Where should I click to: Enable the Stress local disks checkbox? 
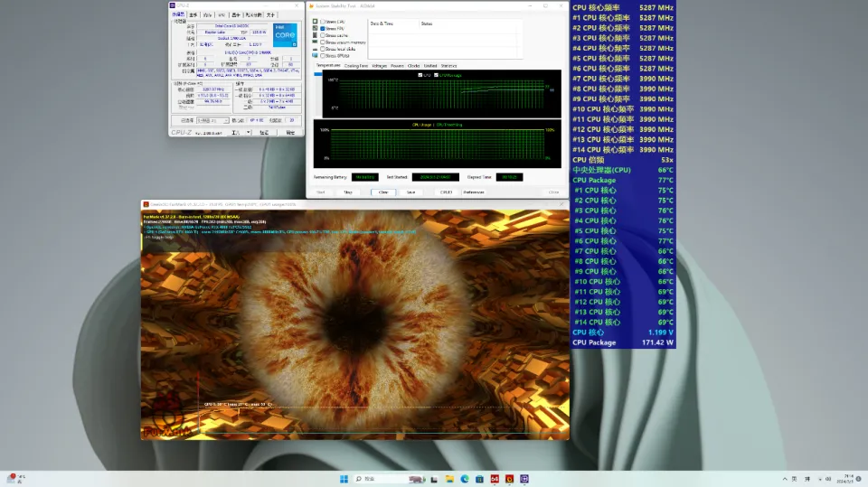coord(323,49)
